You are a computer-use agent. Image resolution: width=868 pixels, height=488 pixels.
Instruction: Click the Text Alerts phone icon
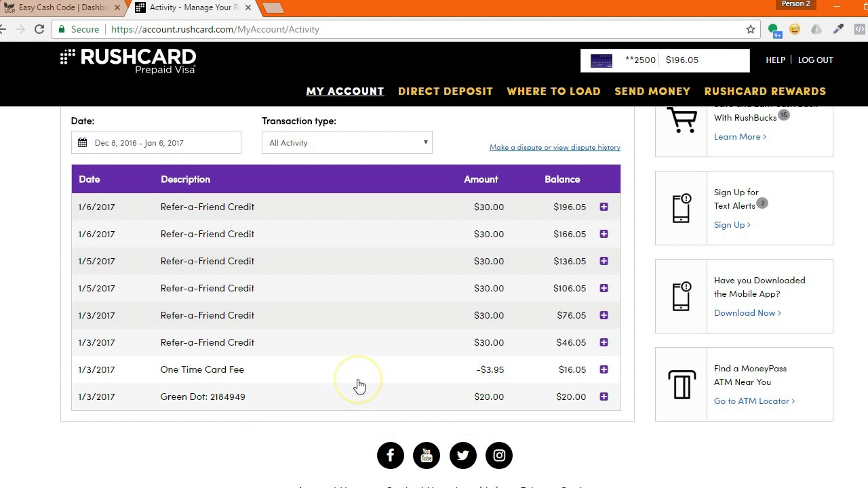coord(682,208)
